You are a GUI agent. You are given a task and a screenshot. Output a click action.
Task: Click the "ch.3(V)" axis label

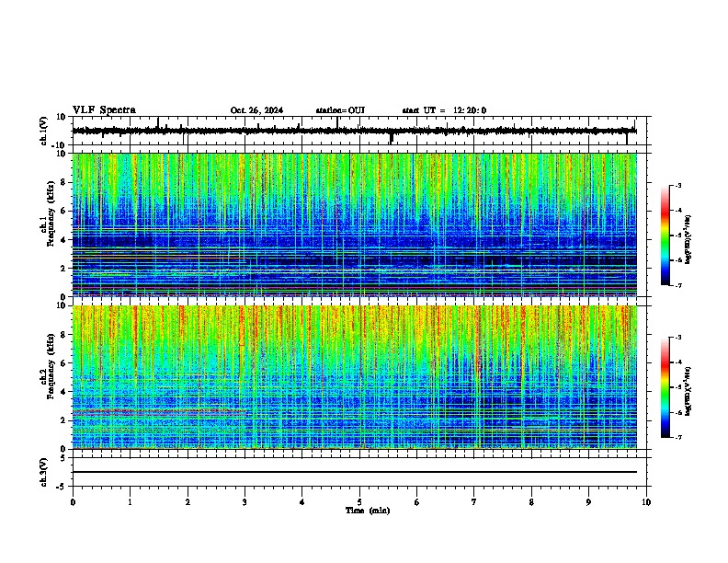44,472
